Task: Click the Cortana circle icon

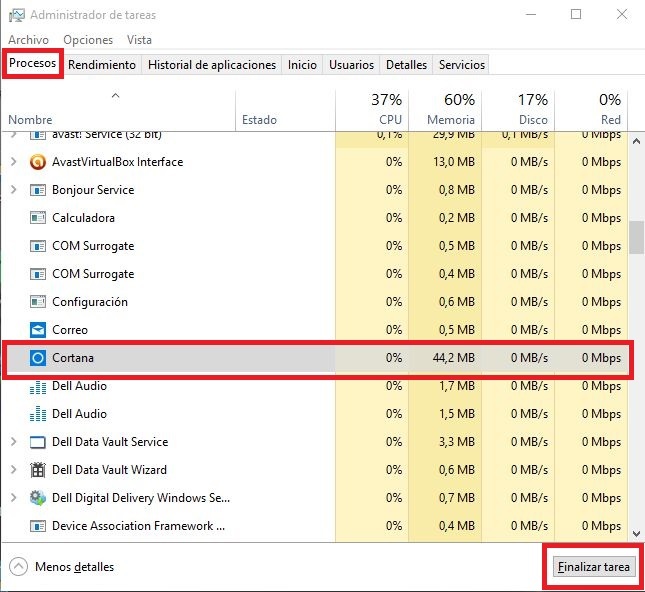Action: coord(38,358)
